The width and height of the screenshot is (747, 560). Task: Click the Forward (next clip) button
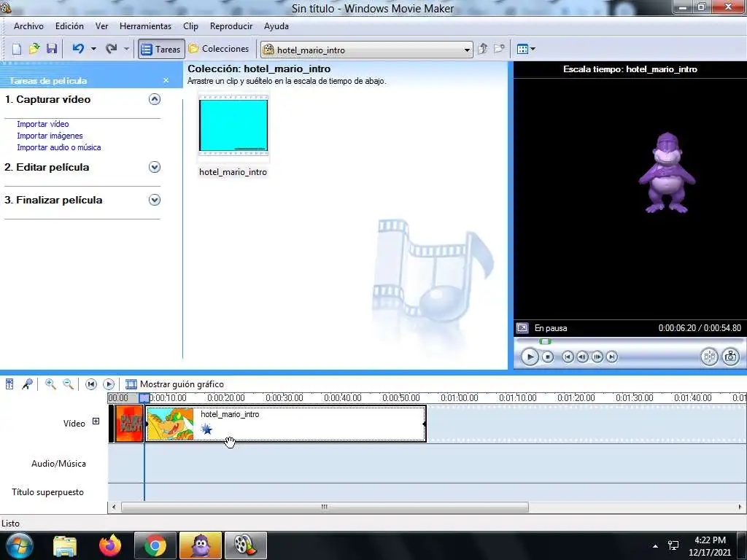pos(612,357)
